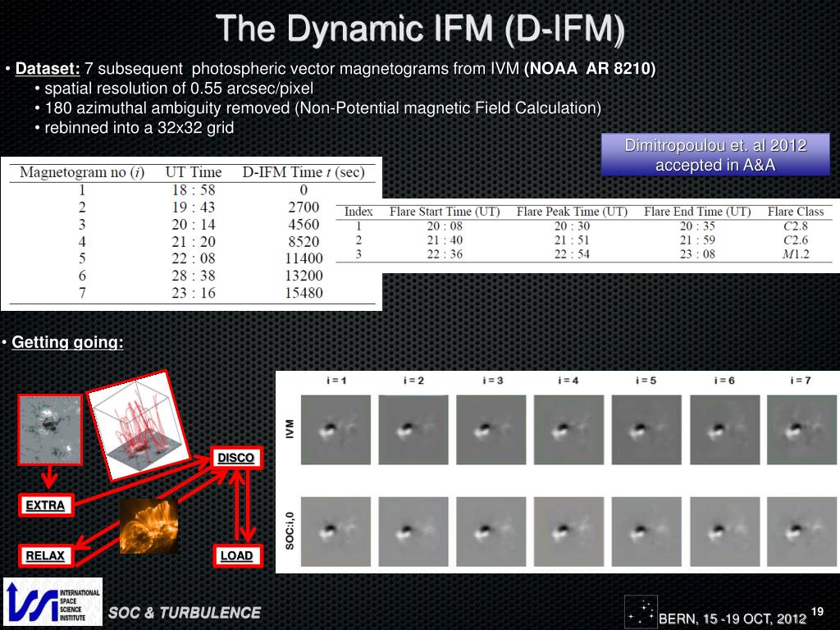Click flare class C2.6
The width and height of the screenshot is (840, 630).
pyautogui.click(x=796, y=240)
